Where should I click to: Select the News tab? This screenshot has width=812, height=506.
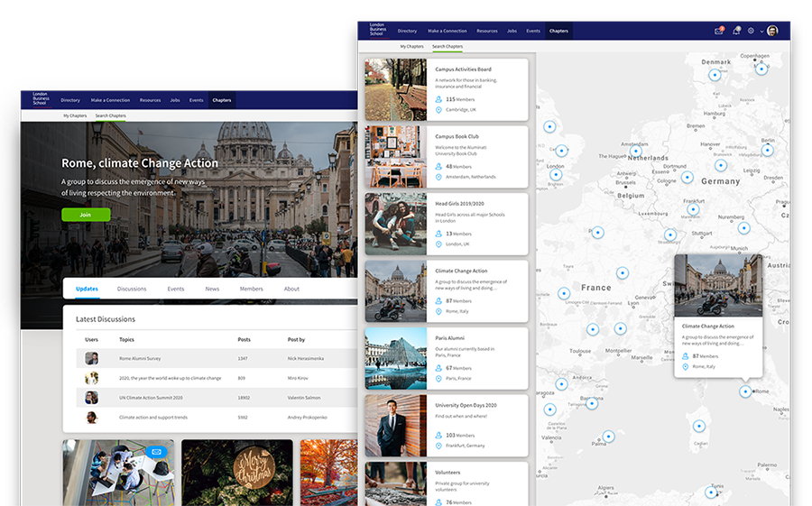(212, 289)
